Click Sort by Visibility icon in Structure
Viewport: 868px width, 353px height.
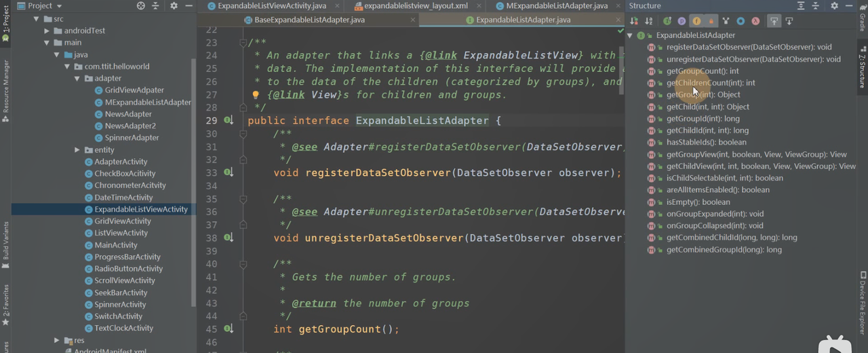pos(635,21)
